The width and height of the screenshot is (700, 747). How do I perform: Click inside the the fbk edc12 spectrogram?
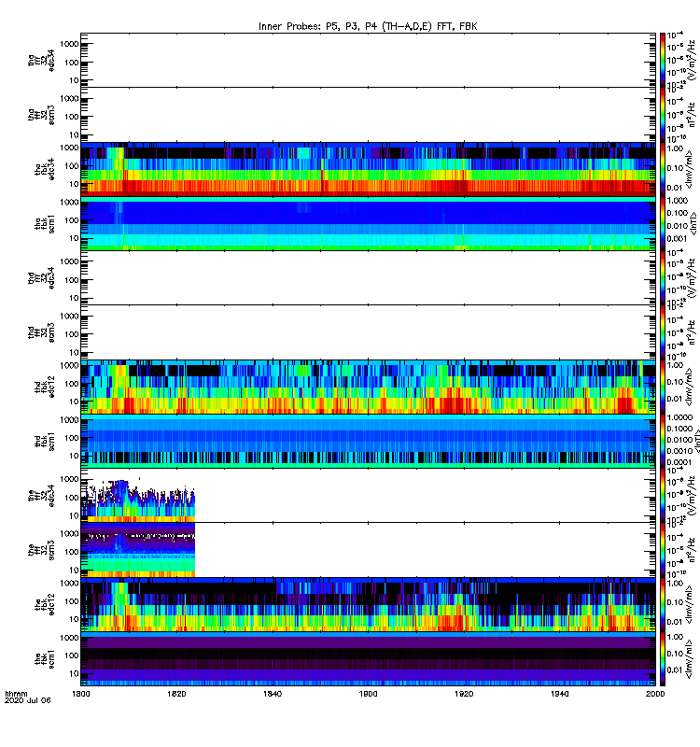(x=368, y=604)
